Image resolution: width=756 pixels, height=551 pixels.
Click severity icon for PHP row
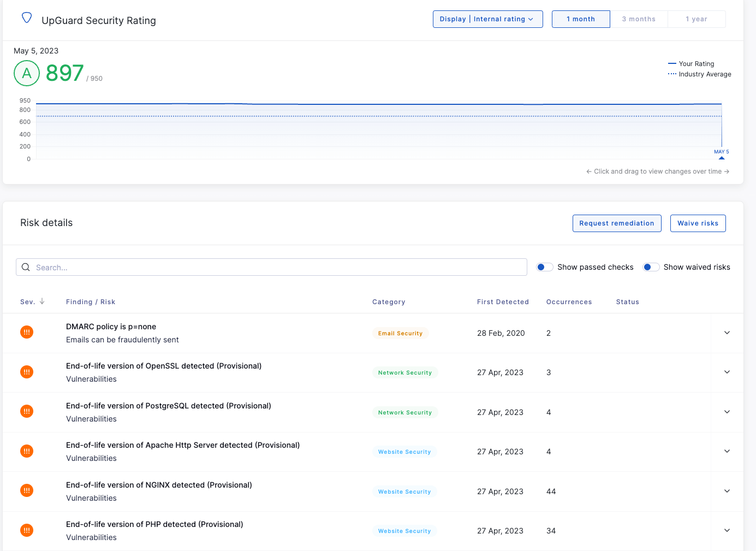coord(27,530)
